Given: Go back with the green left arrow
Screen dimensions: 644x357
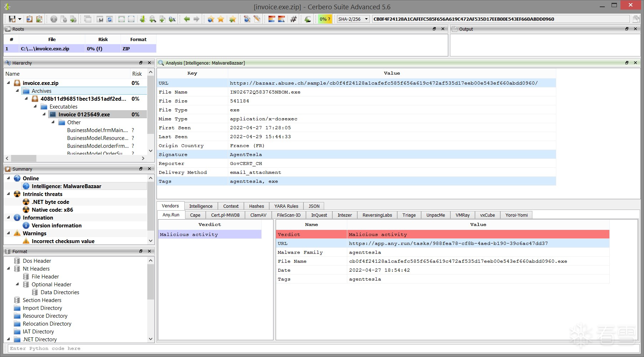Looking at the screenshot, I should coord(186,19).
